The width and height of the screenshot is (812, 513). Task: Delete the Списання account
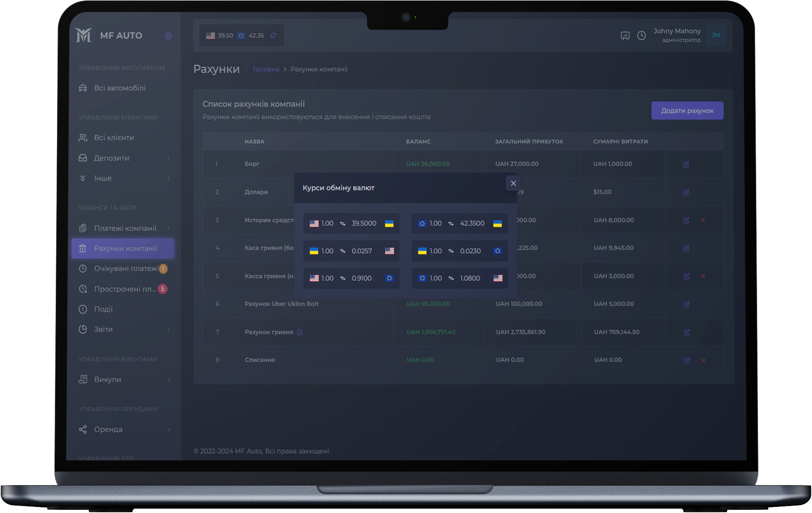[703, 360]
